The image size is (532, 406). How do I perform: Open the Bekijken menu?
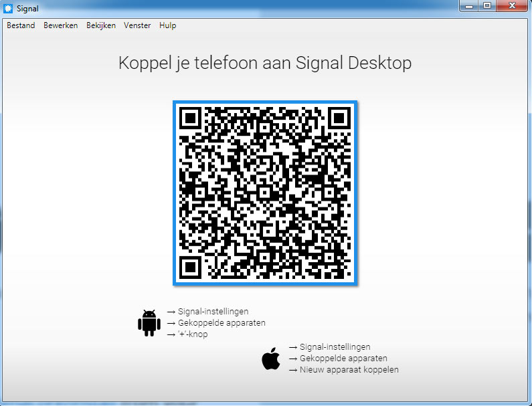(x=101, y=25)
